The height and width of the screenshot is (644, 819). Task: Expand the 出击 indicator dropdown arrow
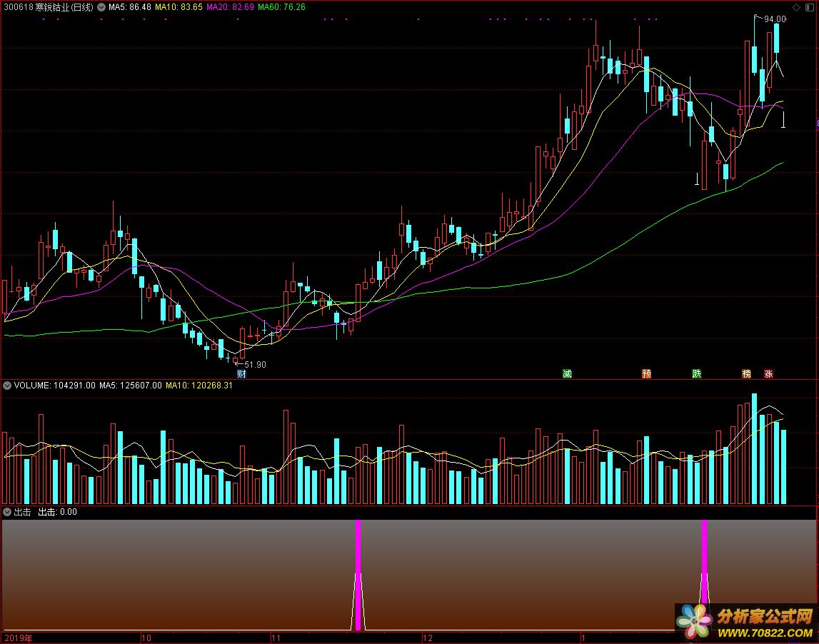click(x=7, y=512)
